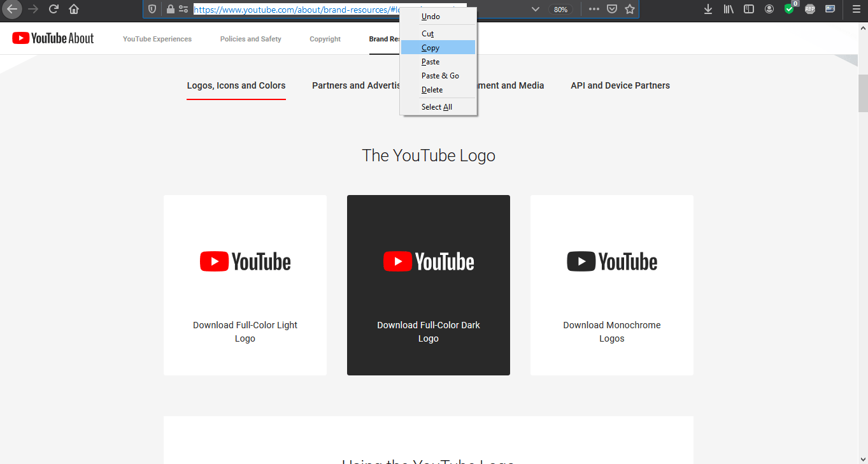Click the green shield extension icon
This screenshot has width=868, height=464.
point(790,9)
